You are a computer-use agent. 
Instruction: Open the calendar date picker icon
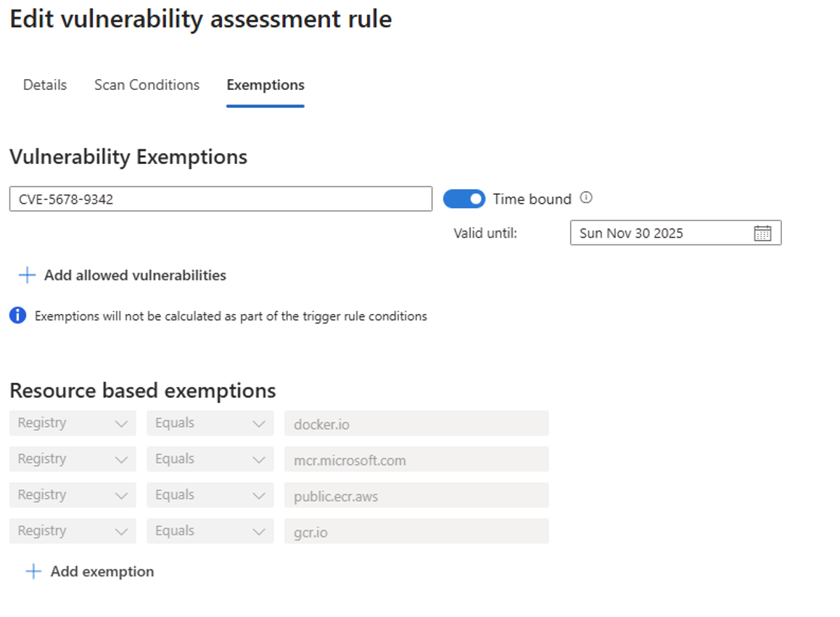point(762,233)
